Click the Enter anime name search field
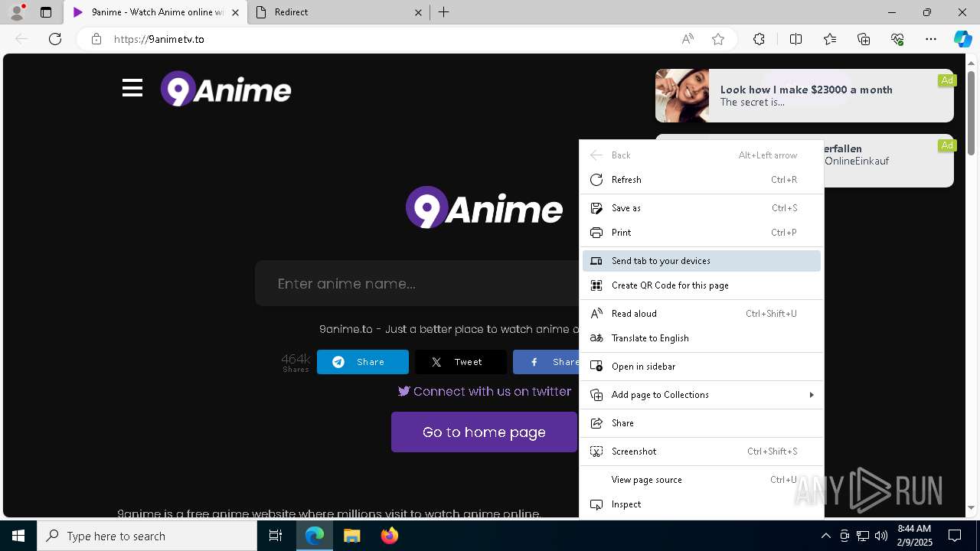Viewport: 980px width, 551px height. pos(417,283)
